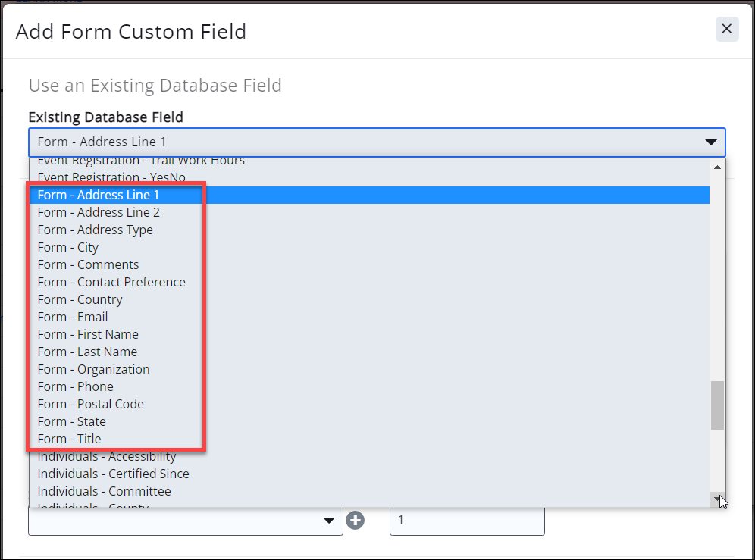This screenshot has height=560, width=755.
Task: Expand the Existing Database Field dropdown arrow
Action: tap(710, 142)
